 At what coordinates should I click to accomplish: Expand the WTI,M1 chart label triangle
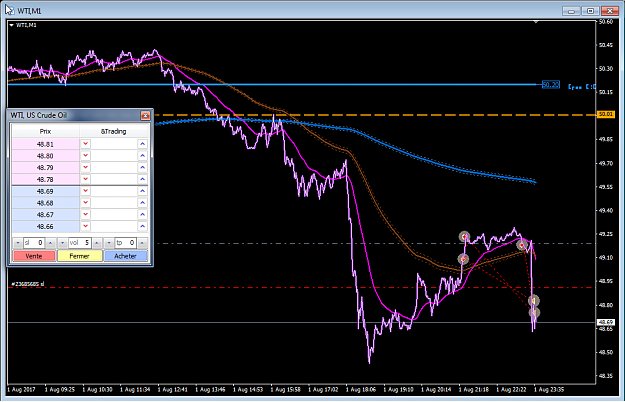point(12,25)
